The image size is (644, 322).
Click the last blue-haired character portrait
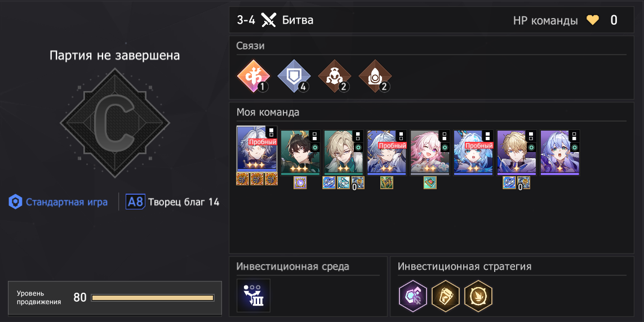pyautogui.click(x=560, y=153)
